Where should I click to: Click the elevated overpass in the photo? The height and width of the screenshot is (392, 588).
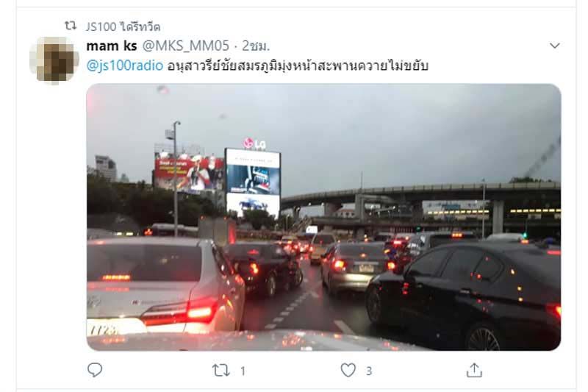point(420,193)
